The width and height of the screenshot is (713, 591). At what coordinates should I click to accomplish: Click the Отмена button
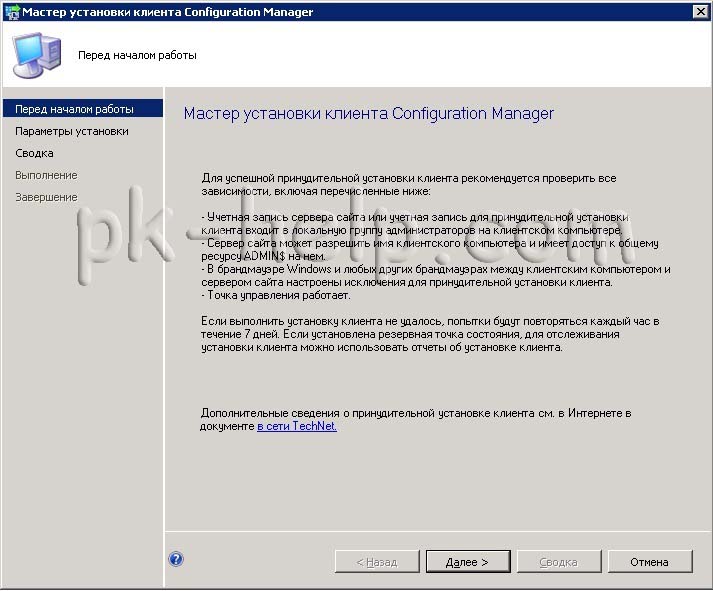point(650,562)
